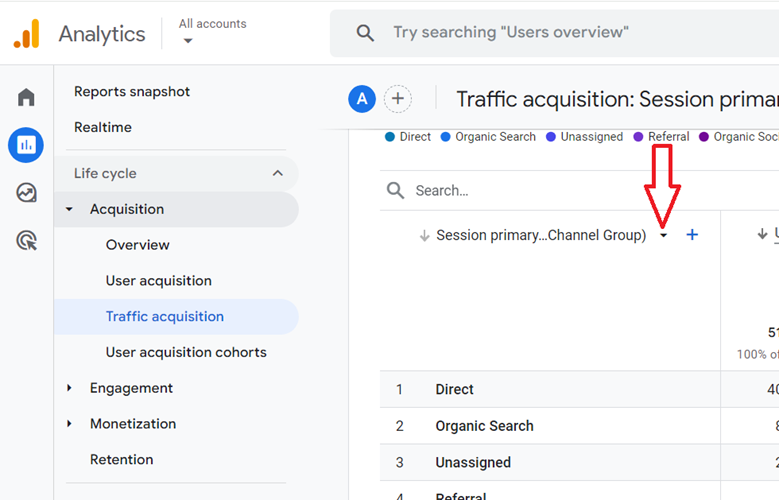
Task: Open the Home icon in left rail
Action: click(x=26, y=97)
